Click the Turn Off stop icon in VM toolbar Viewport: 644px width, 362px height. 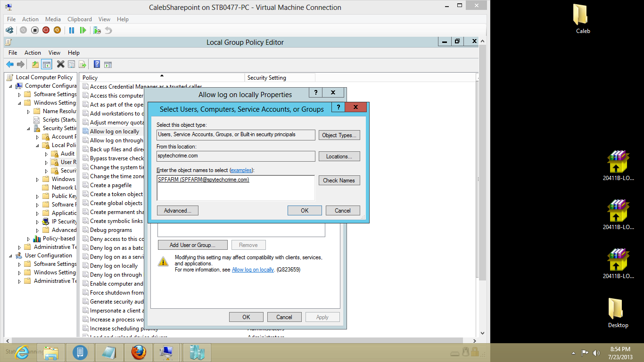(35, 30)
